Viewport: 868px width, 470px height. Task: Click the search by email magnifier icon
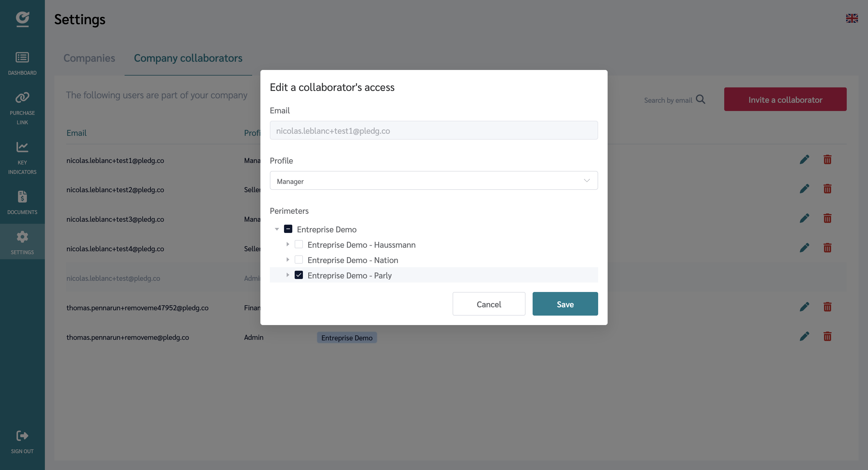(x=701, y=99)
